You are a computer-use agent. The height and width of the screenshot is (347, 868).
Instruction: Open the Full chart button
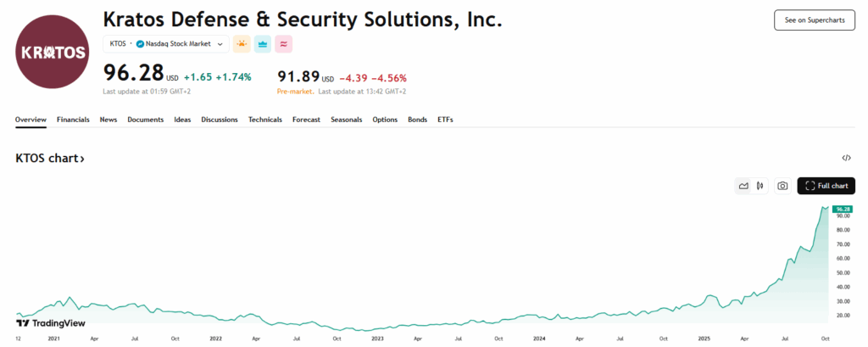826,186
